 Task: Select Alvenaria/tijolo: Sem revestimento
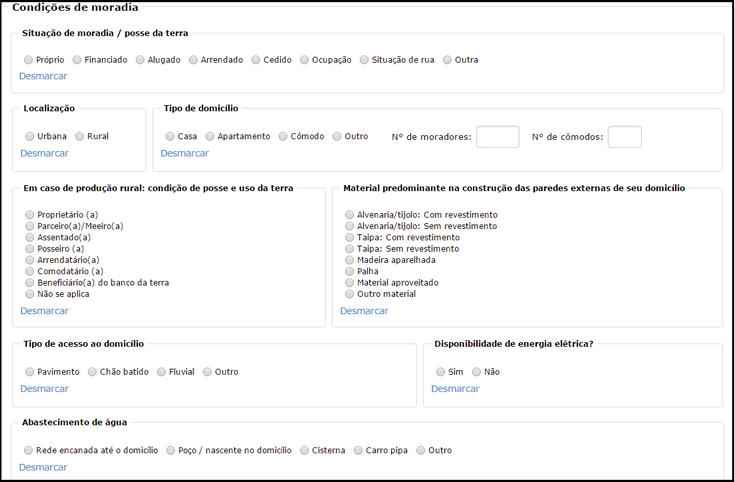(x=350, y=226)
